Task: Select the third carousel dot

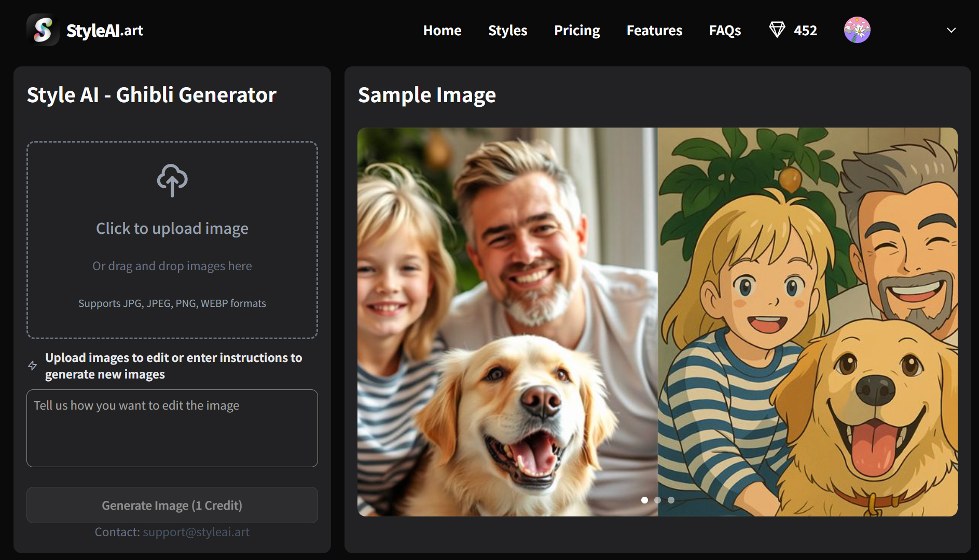Action: point(671,500)
